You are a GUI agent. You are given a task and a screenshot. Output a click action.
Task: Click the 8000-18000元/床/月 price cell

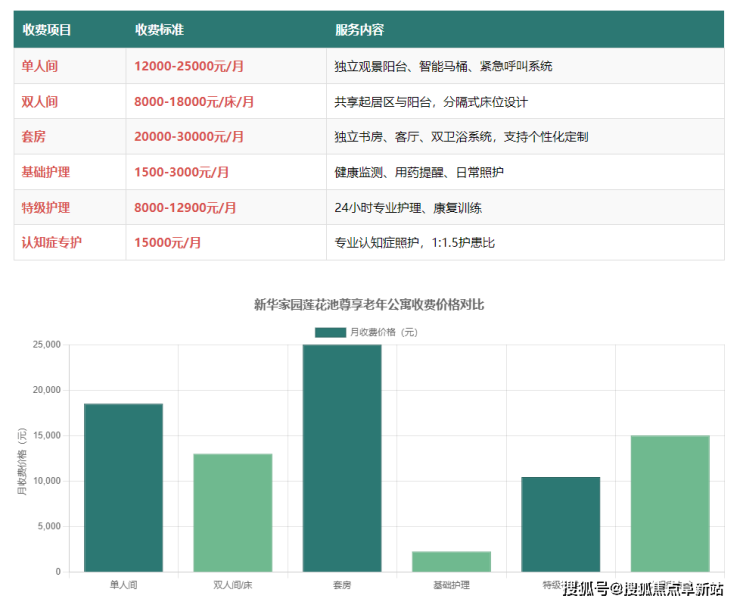click(x=194, y=101)
